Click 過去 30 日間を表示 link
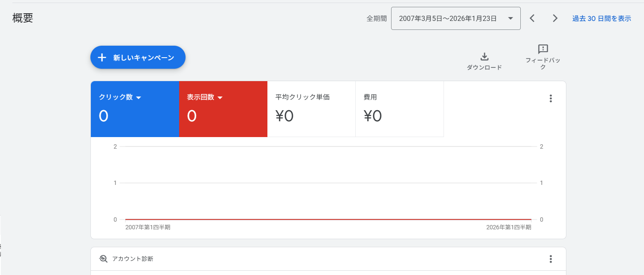Image resolution: width=644 pixels, height=275 pixels. pyautogui.click(x=601, y=18)
